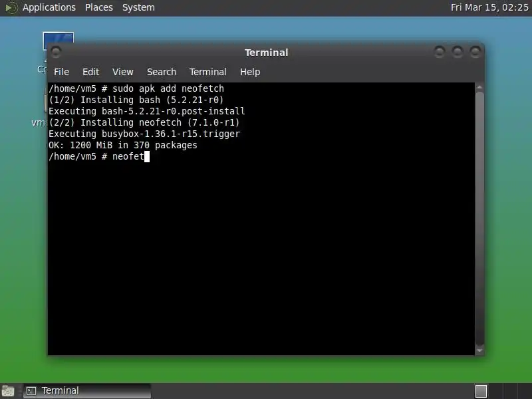Click the Terminal window title text
Image resolution: width=532 pixels, height=399 pixels.
267,53
